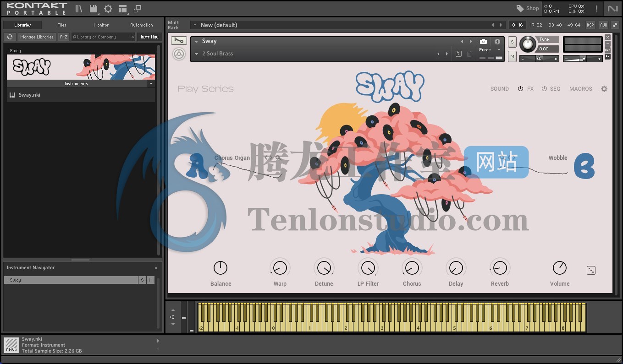This screenshot has height=364, width=623.
Task: Open the library browser icon in header
Action: pyautogui.click(x=79, y=9)
